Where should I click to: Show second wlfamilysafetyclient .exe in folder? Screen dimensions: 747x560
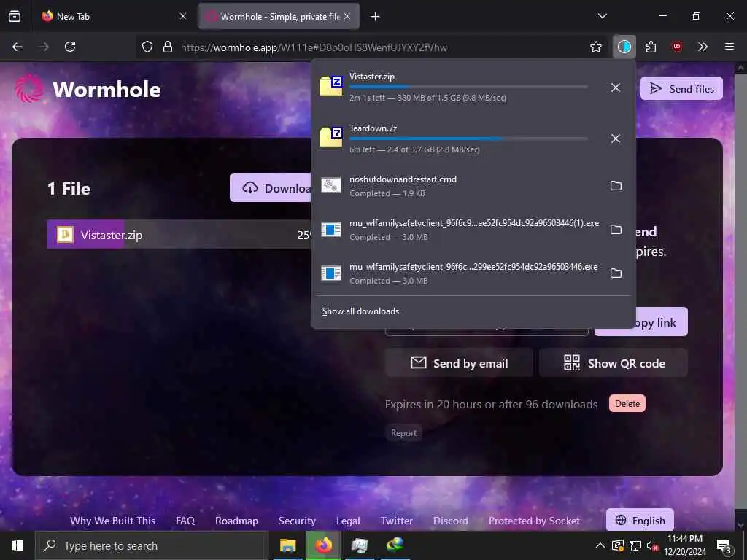(616, 273)
